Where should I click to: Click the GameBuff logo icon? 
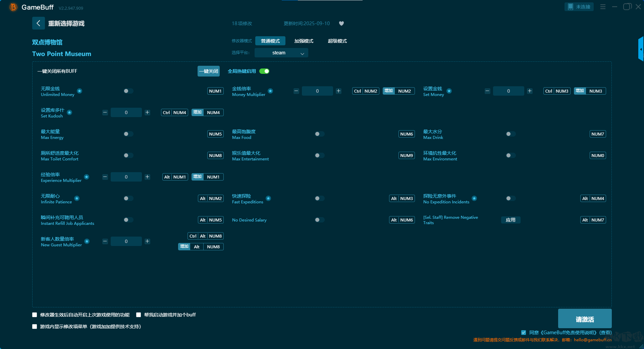(13, 7)
